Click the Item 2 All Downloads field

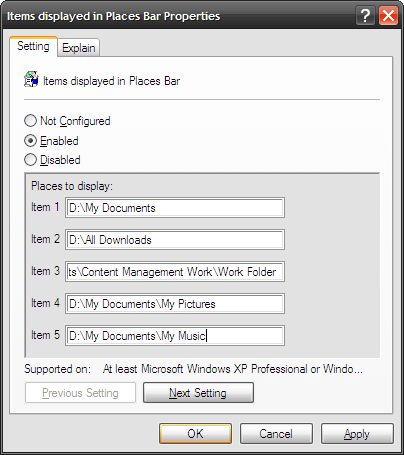(x=175, y=240)
